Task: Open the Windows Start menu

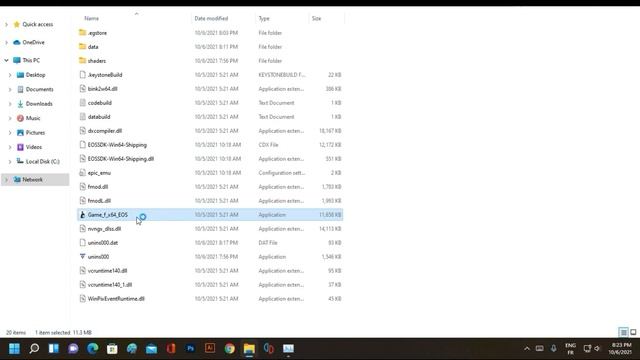Action: [14, 348]
